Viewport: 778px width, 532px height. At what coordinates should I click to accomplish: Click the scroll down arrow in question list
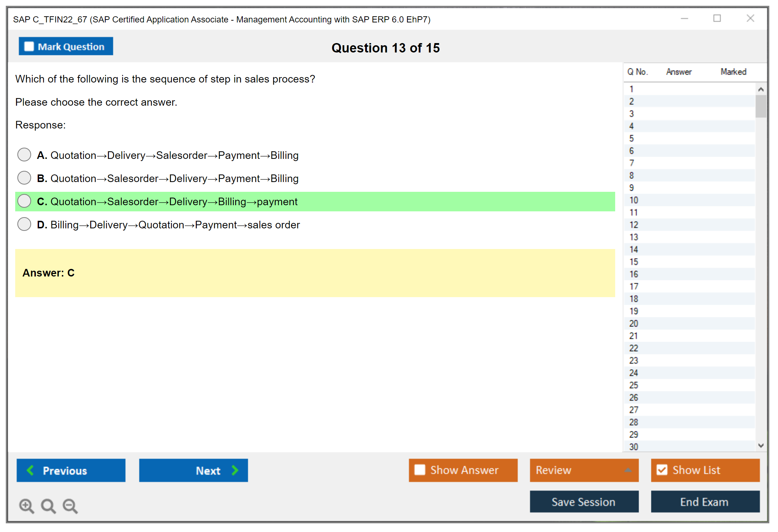761,446
